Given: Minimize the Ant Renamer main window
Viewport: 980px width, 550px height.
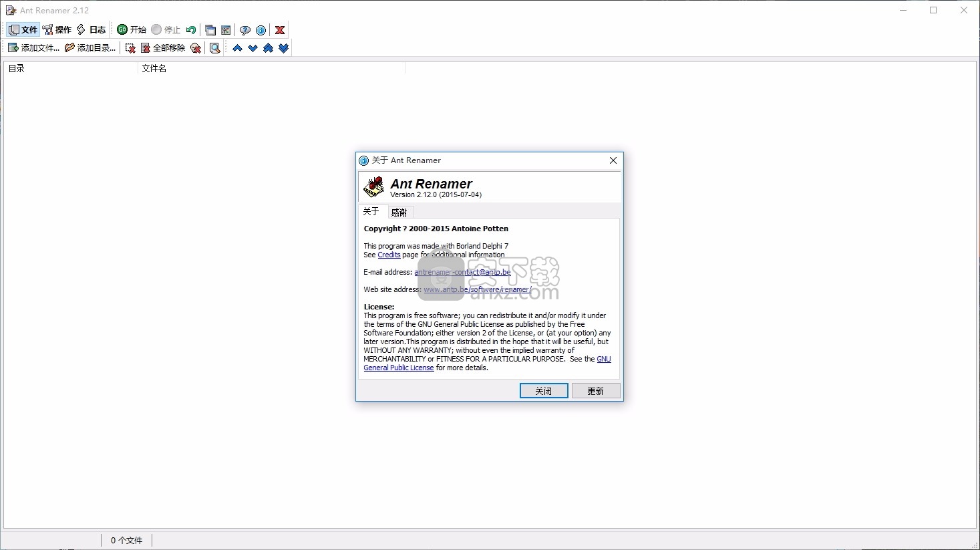Looking at the screenshot, I should coord(903,10).
